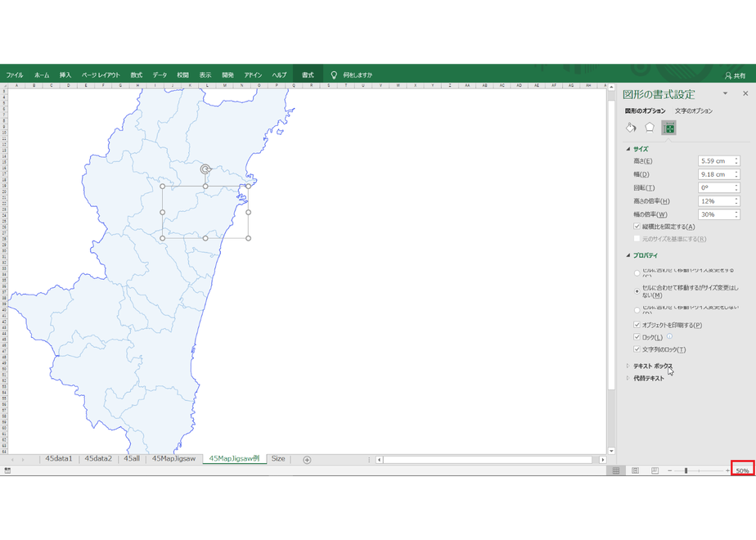Open the データ ribbon tab

pyautogui.click(x=160, y=74)
